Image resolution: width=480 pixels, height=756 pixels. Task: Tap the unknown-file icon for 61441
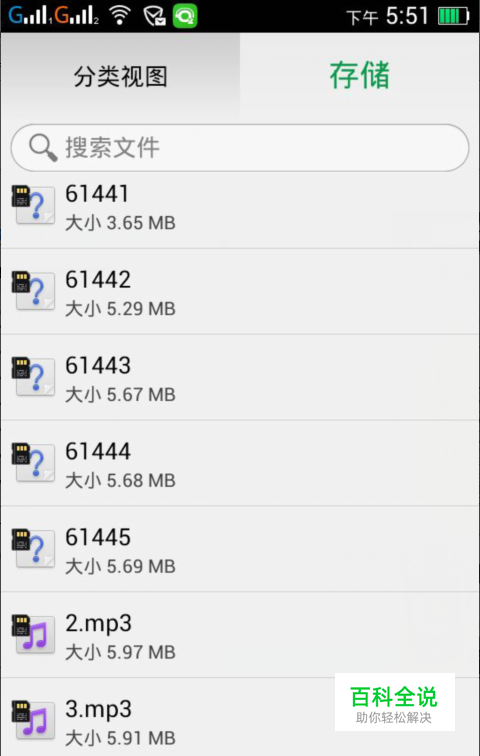pyautogui.click(x=33, y=204)
